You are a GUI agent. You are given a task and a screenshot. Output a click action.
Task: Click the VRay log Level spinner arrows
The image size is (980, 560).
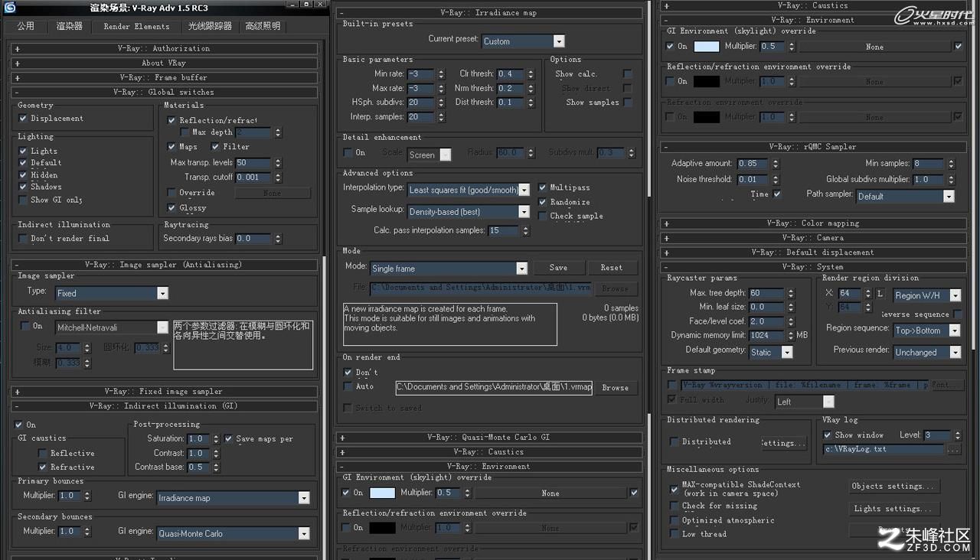coord(957,435)
